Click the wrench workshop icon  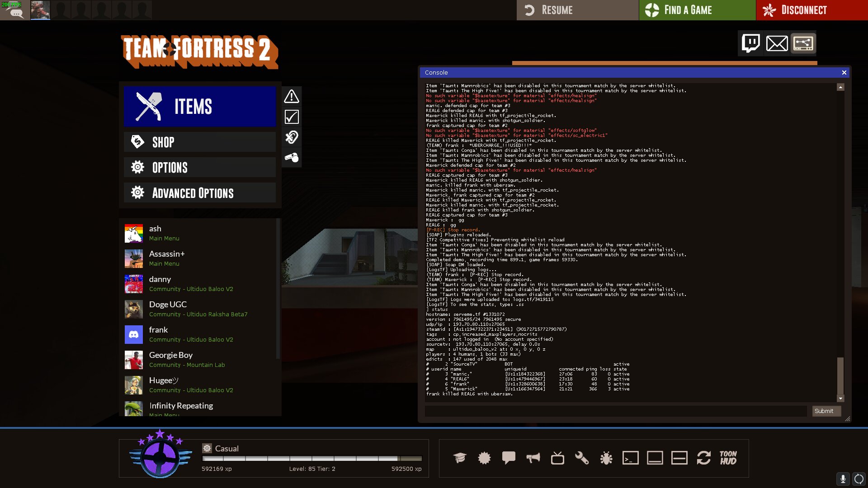(x=582, y=458)
